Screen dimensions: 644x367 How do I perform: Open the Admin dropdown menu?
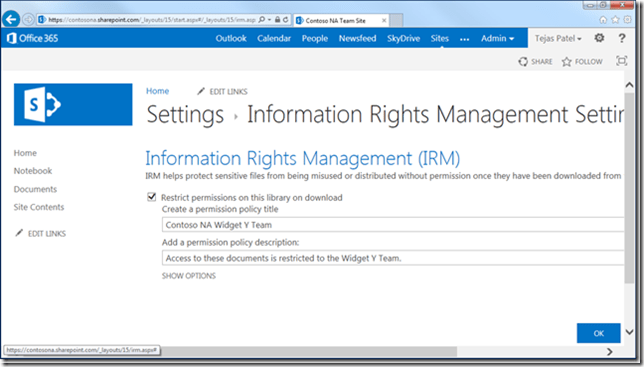[497, 38]
